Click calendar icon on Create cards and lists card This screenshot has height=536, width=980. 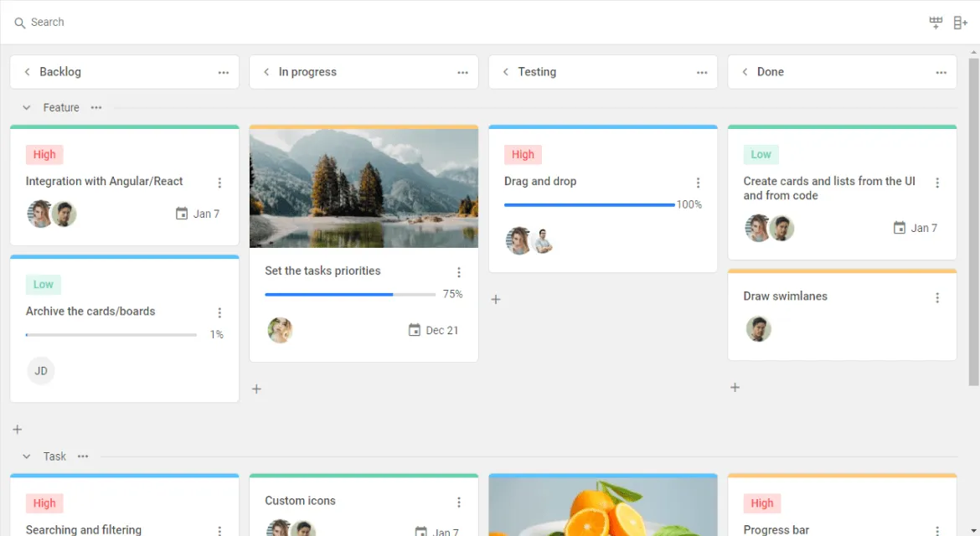pos(900,228)
